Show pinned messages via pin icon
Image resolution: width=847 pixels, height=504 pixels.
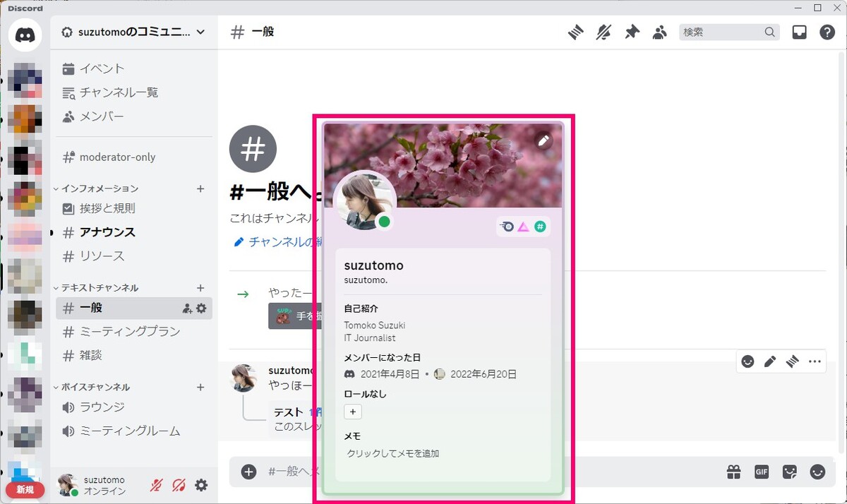pos(632,32)
